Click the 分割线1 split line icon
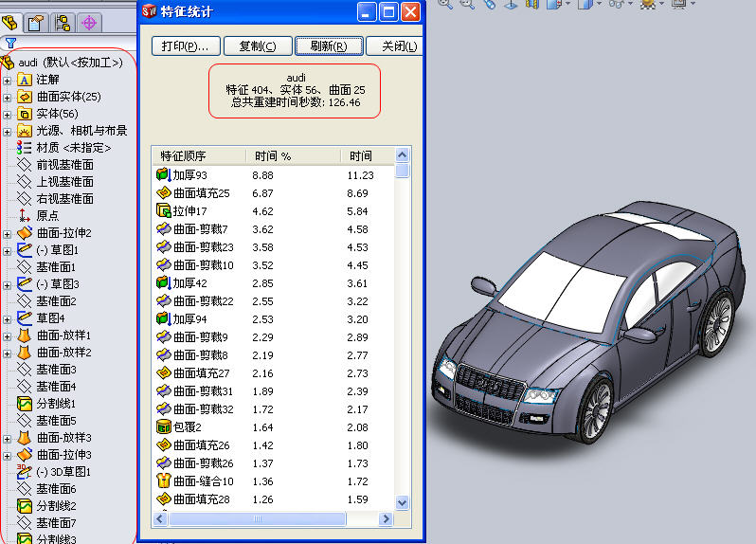 [24, 403]
